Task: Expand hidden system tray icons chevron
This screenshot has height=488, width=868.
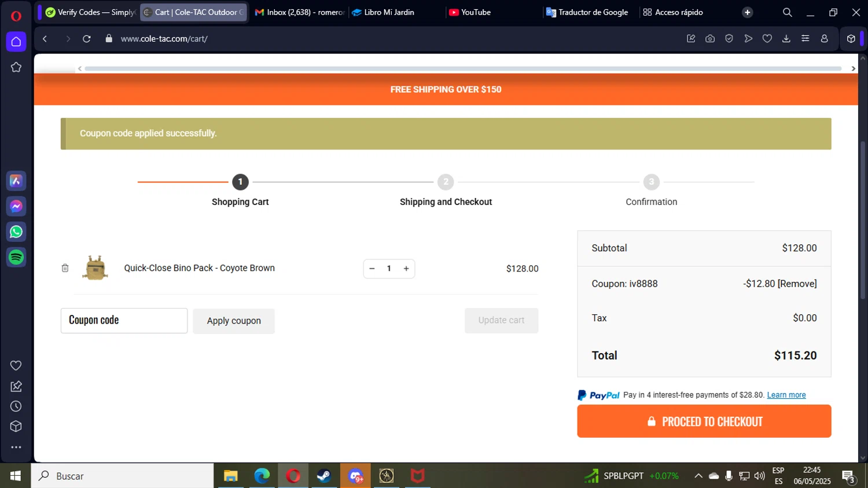Action: [x=698, y=476]
